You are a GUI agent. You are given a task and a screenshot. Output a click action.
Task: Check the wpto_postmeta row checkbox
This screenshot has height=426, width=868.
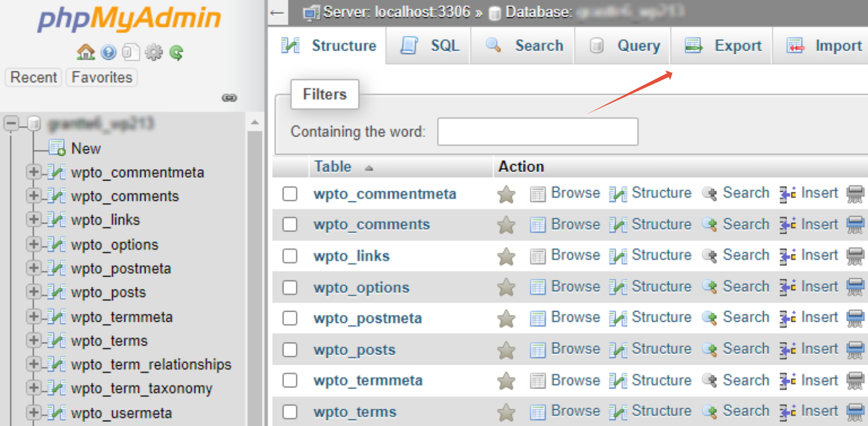coord(290,318)
